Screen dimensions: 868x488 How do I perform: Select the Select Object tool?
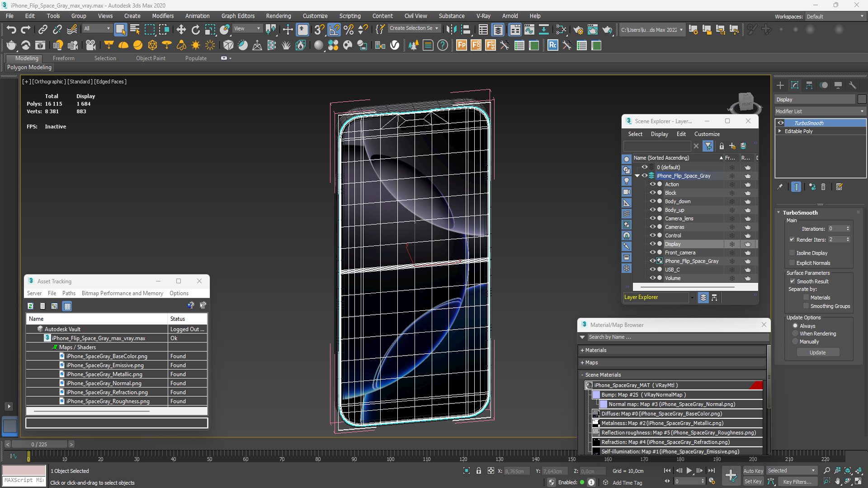(x=120, y=30)
